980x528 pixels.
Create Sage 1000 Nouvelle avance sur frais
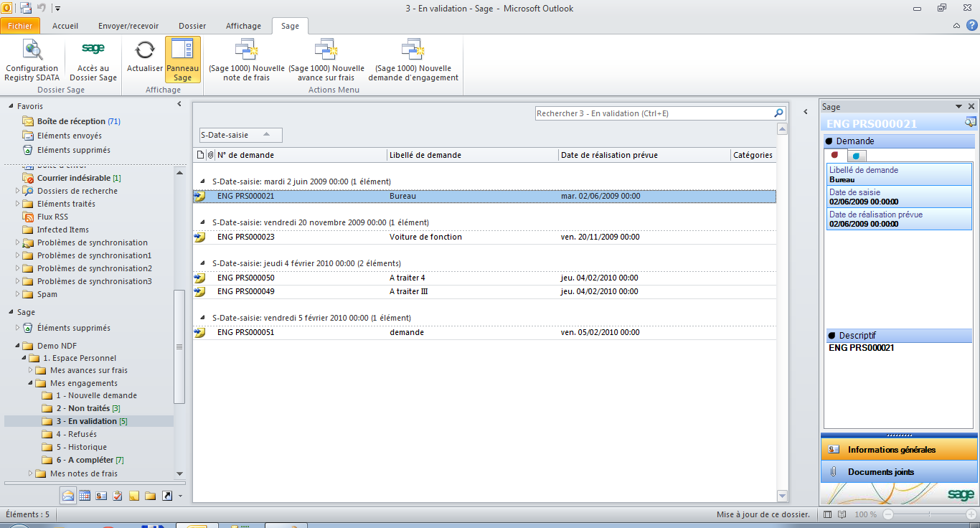click(x=326, y=61)
